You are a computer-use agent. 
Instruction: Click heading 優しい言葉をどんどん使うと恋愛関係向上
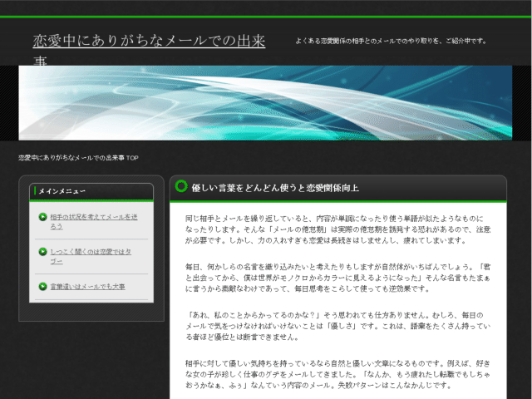[x=275, y=188]
